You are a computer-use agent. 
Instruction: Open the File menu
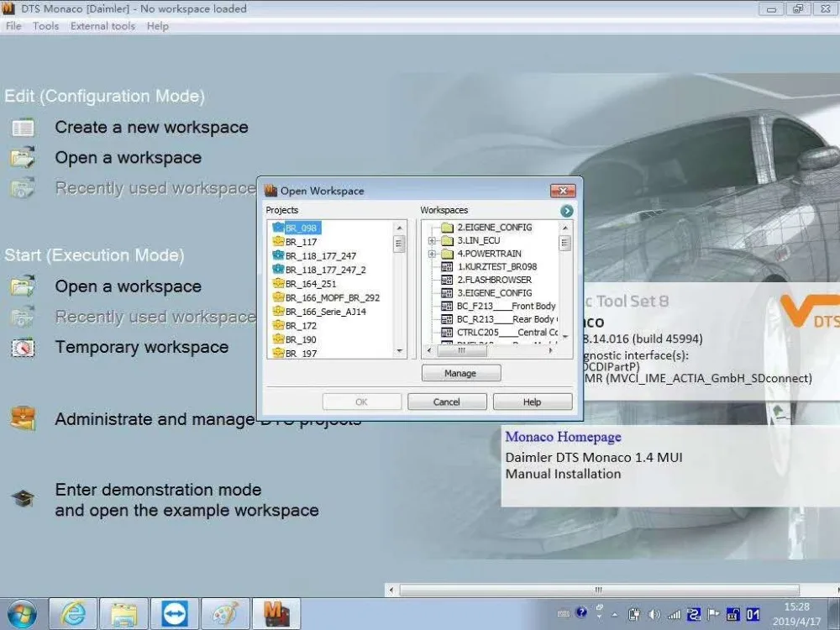click(x=13, y=26)
